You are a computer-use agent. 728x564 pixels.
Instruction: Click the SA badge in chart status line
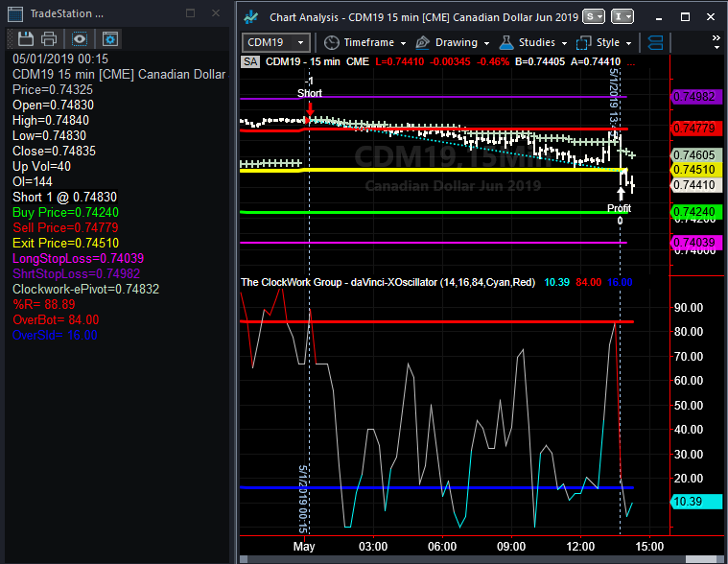point(250,61)
